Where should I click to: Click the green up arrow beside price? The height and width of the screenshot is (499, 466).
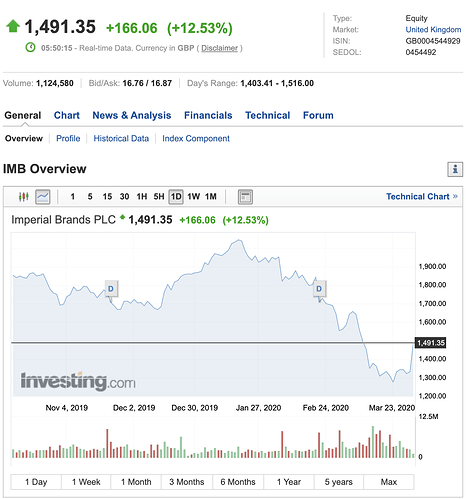point(13,26)
